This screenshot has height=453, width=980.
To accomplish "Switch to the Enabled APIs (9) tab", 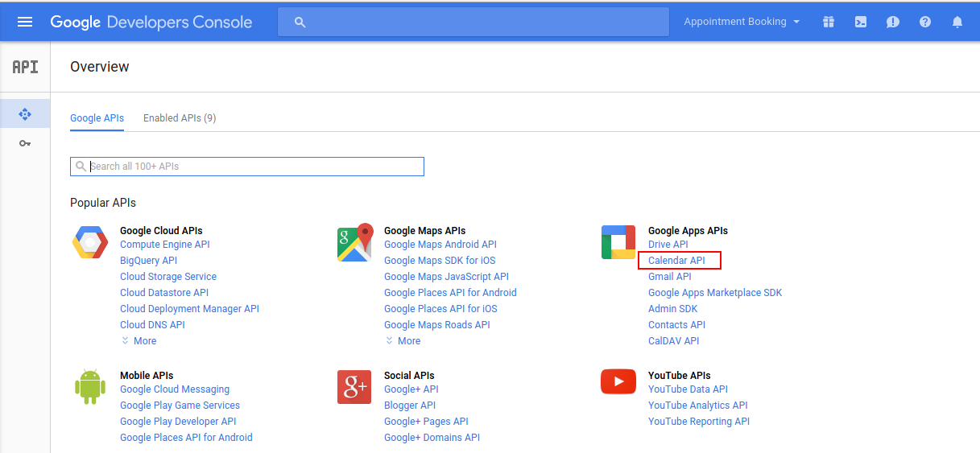I will pyautogui.click(x=180, y=118).
